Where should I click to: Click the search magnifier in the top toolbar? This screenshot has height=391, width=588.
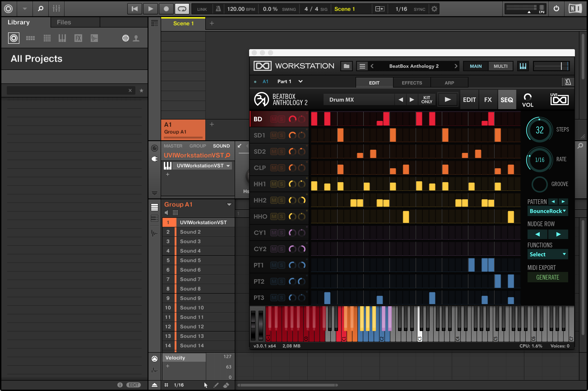click(41, 9)
